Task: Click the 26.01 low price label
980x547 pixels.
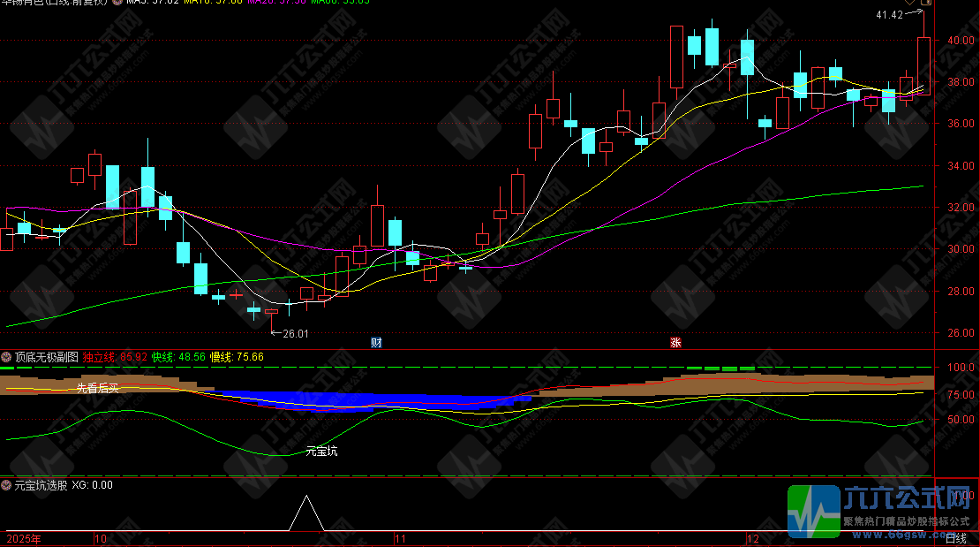Action: (296, 334)
